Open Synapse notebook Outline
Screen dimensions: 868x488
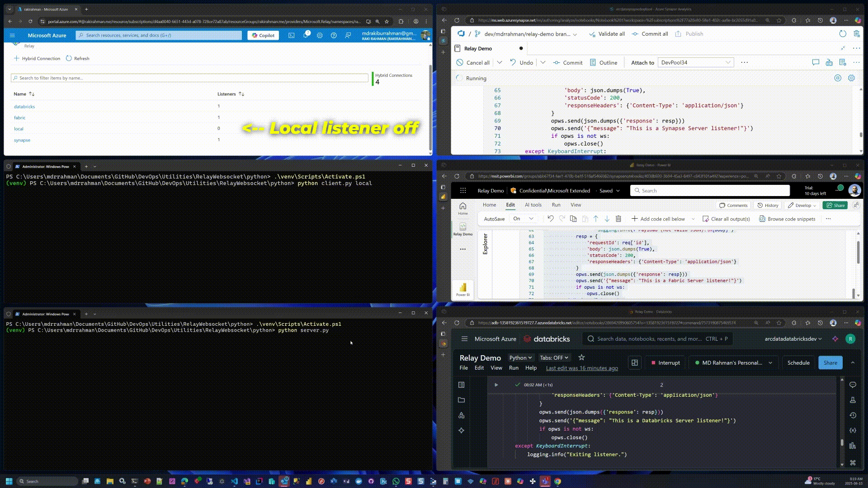pos(604,63)
